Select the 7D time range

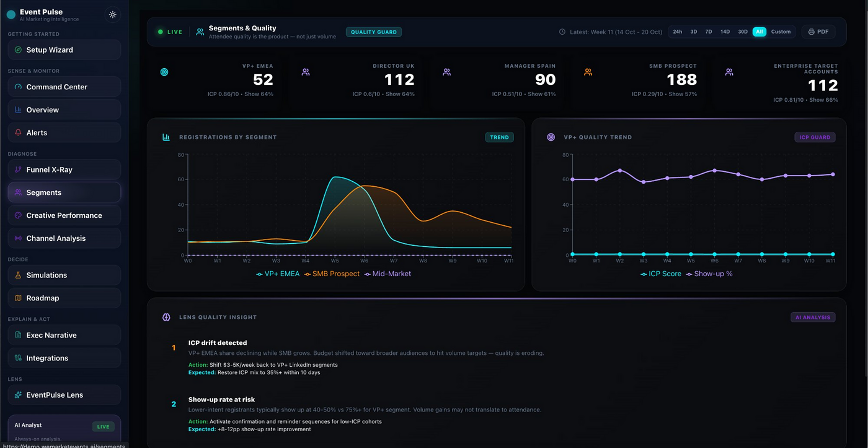709,32
